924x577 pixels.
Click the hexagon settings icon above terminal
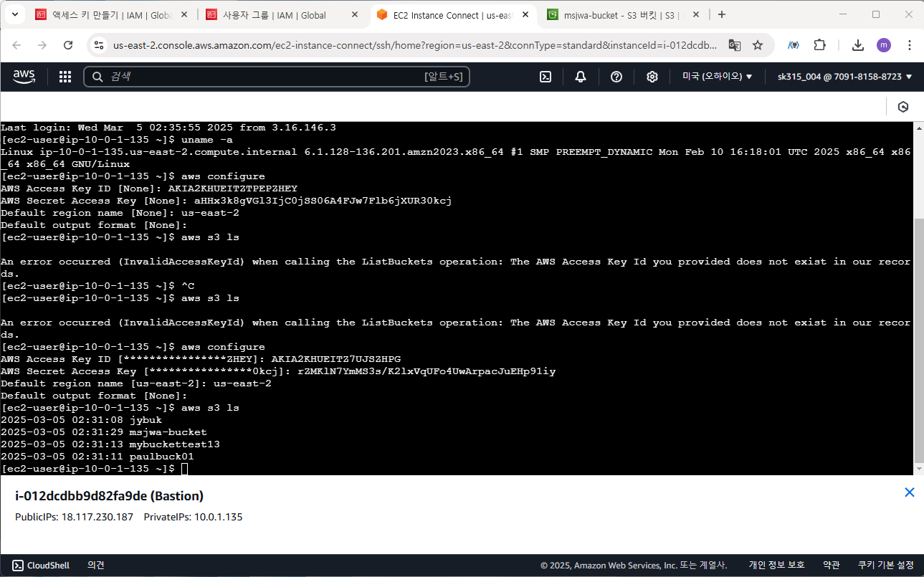pyautogui.click(x=903, y=107)
